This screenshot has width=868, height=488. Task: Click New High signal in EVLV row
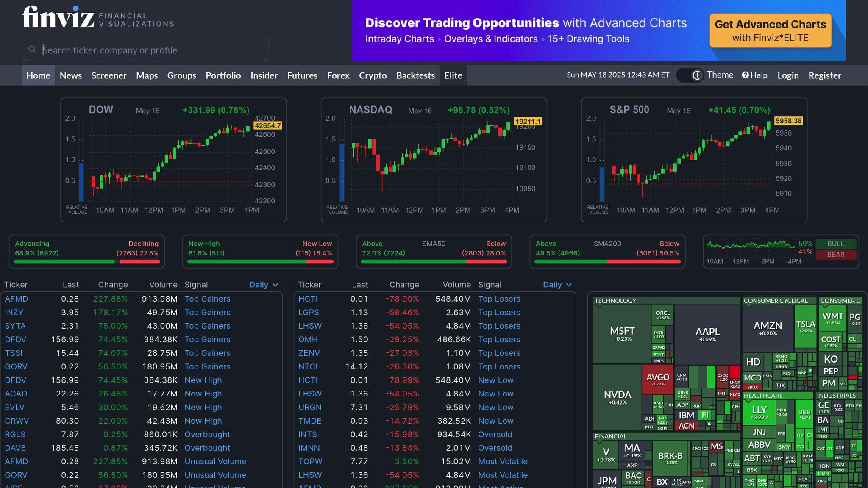pyautogui.click(x=203, y=407)
